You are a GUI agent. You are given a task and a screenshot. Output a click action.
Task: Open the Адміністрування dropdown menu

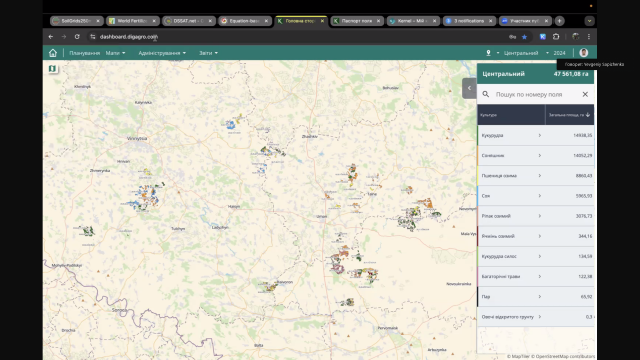(162, 53)
